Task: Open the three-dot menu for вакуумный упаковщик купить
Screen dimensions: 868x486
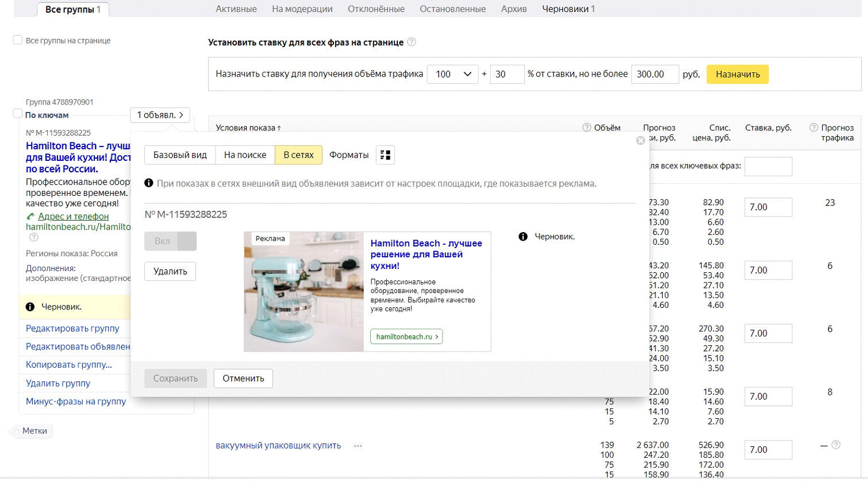Action: (358, 446)
